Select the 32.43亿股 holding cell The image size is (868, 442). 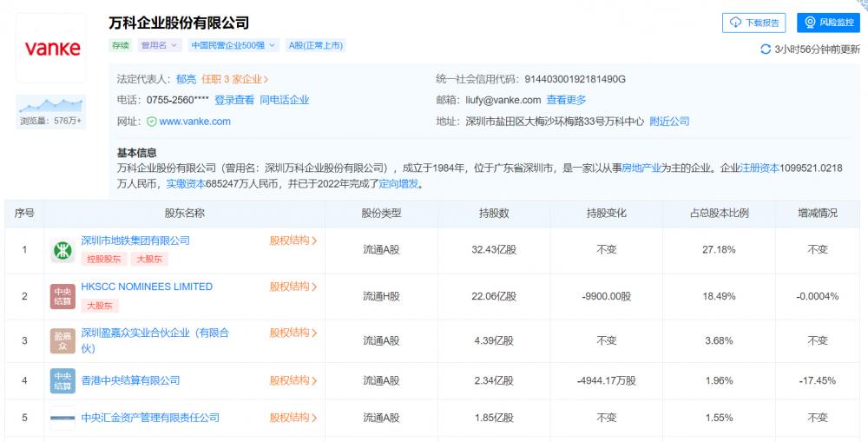pos(494,250)
